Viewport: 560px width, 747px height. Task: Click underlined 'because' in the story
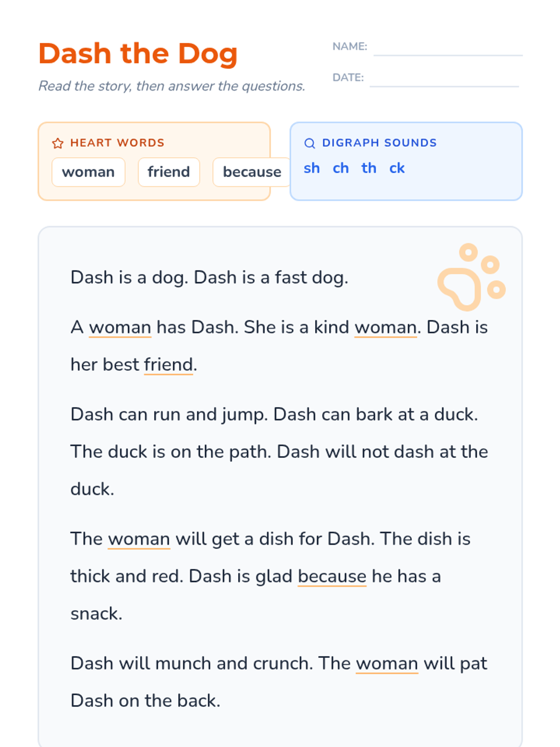(332, 576)
